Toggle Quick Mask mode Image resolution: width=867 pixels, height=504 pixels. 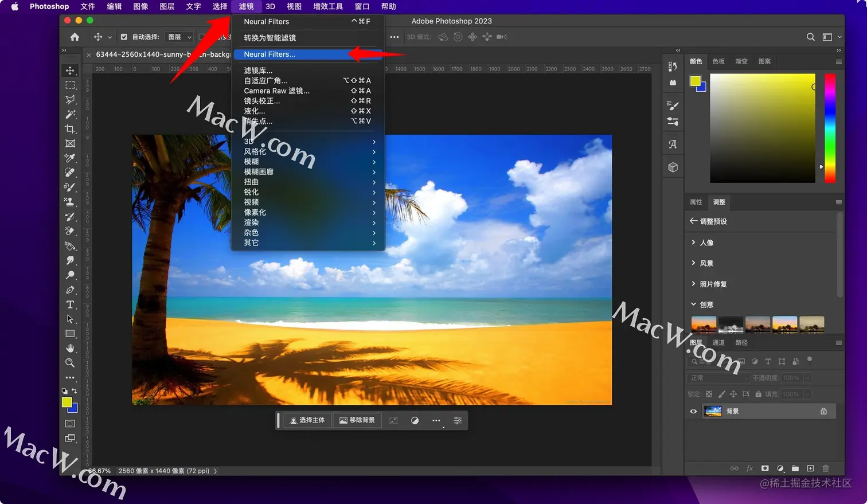70,423
